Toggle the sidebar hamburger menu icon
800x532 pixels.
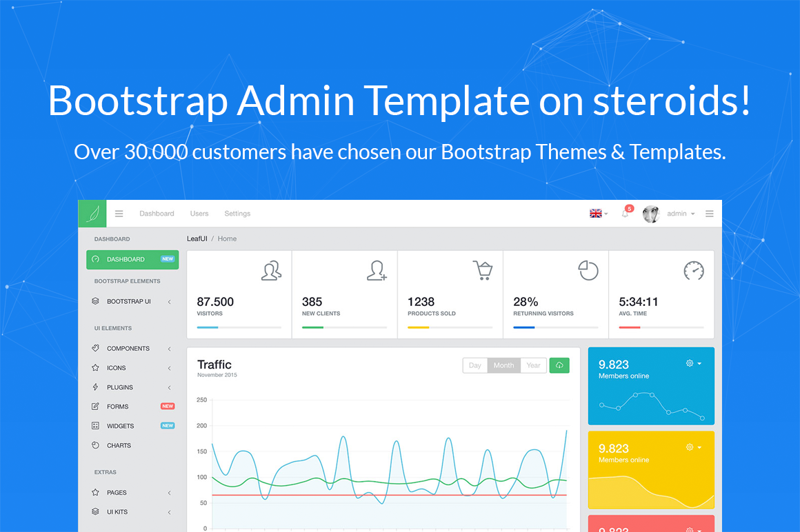119,214
